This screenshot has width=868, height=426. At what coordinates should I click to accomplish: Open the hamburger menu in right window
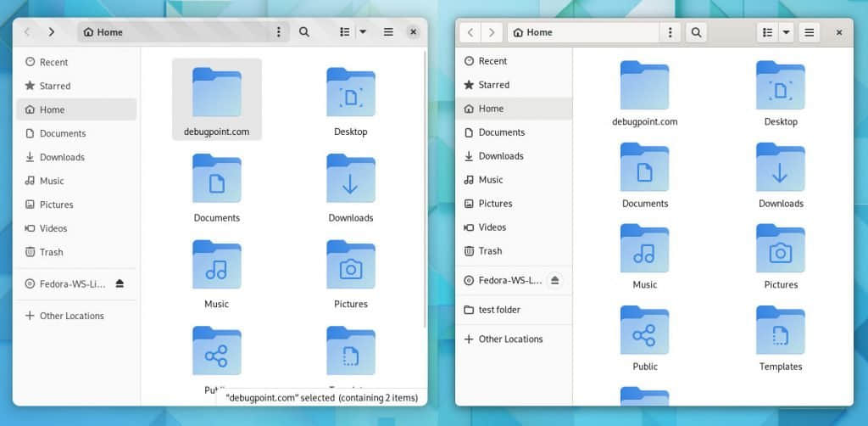809,32
